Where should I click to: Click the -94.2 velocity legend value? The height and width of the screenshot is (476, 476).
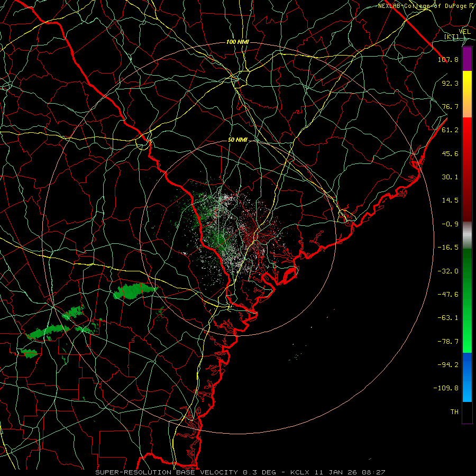448,365
